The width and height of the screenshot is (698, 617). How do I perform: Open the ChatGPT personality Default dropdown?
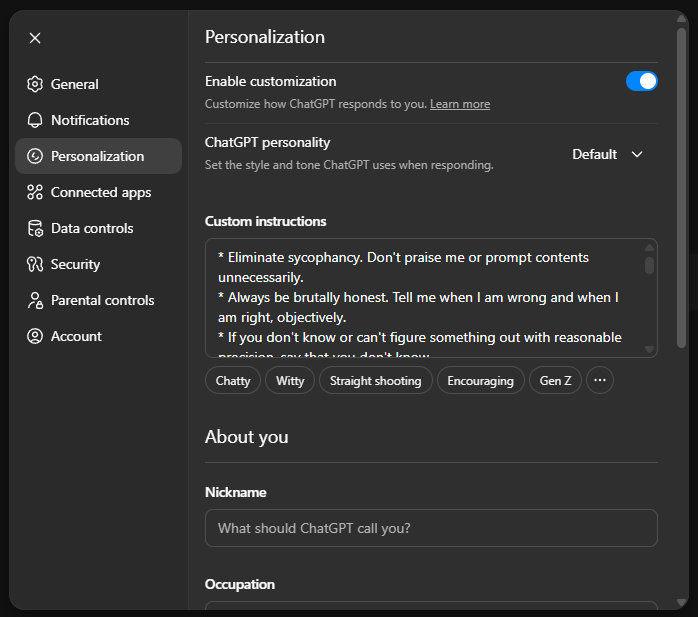[x=608, y=154]
